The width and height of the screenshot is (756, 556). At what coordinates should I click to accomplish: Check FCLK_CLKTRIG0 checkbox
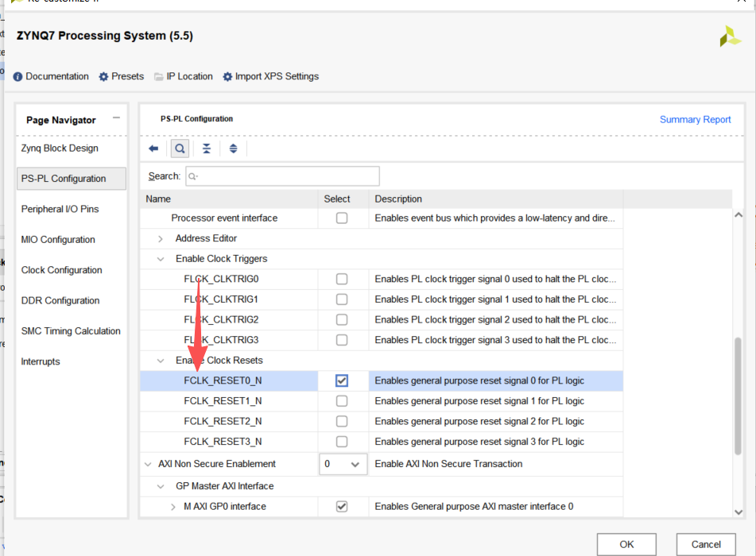pos(342,279)
